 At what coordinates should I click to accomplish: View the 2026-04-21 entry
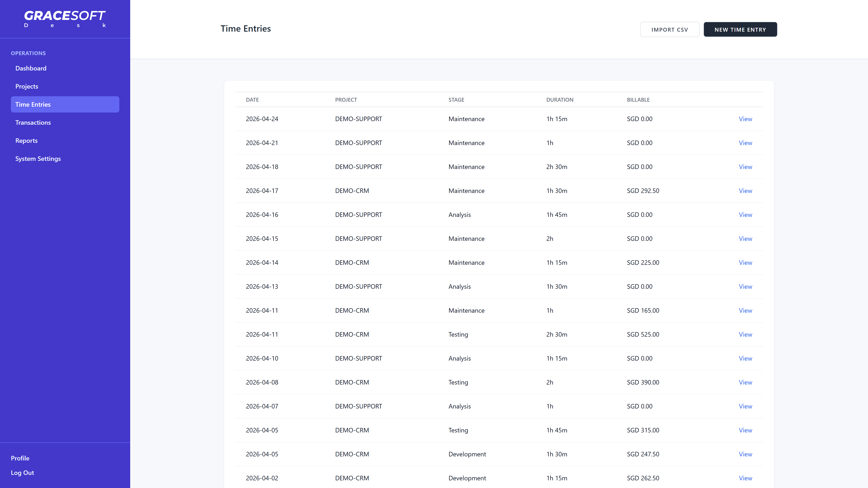(745, 143)
